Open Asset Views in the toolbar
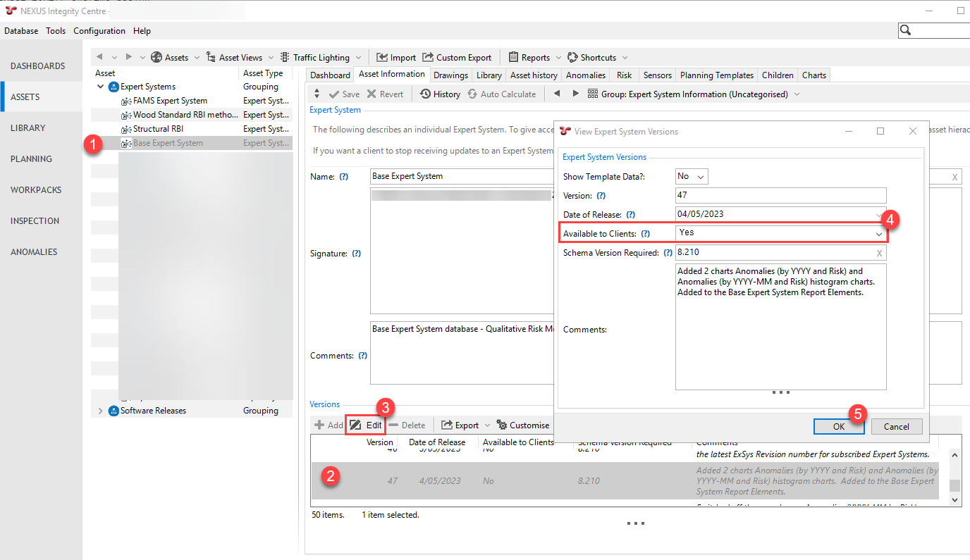 (x=234, y=58)
